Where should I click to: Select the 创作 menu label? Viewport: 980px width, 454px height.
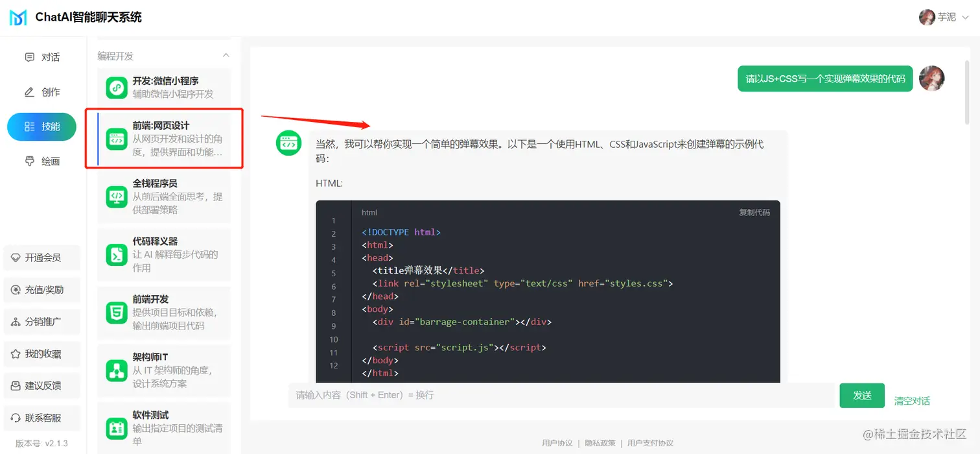(51, 92)
